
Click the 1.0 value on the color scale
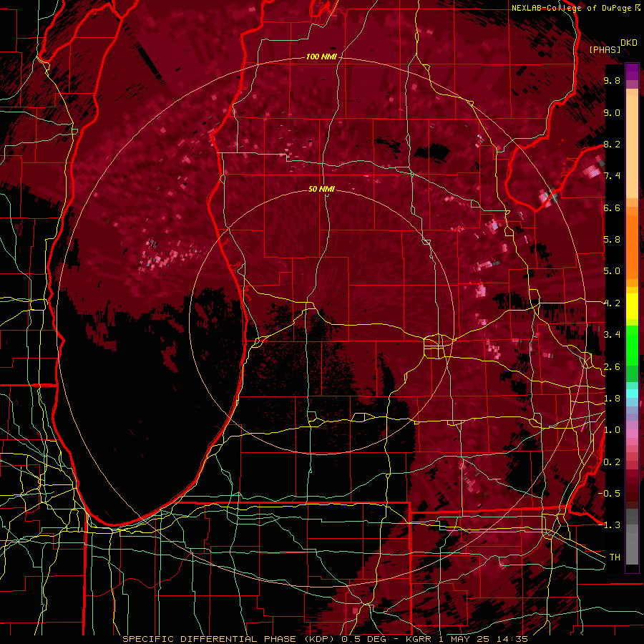(x=612, y=430)
